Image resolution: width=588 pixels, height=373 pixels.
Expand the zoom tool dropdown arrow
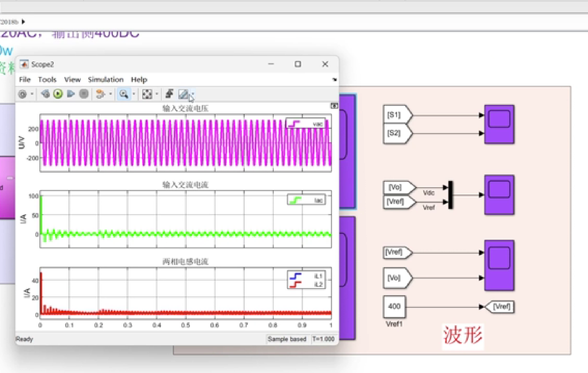tap(133, 94)
